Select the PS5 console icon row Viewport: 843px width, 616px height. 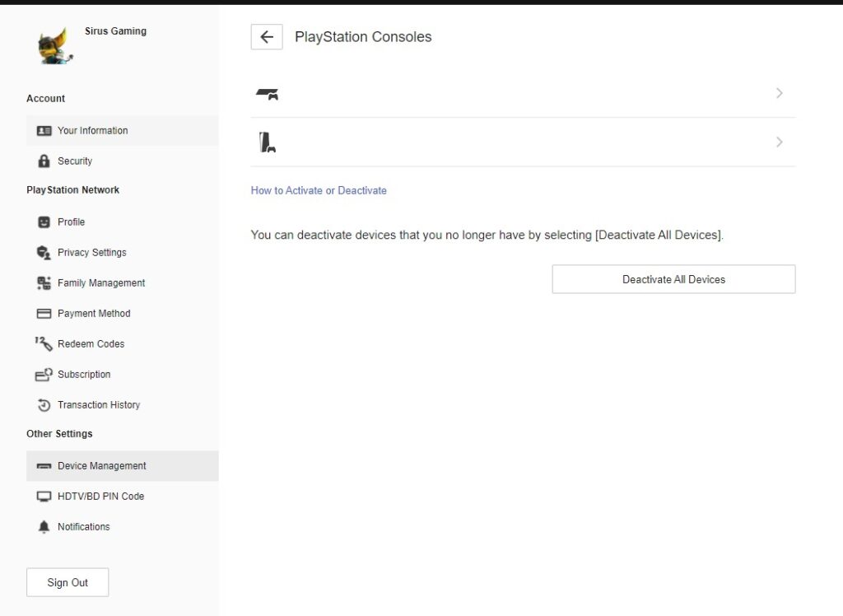pos(523,142)
